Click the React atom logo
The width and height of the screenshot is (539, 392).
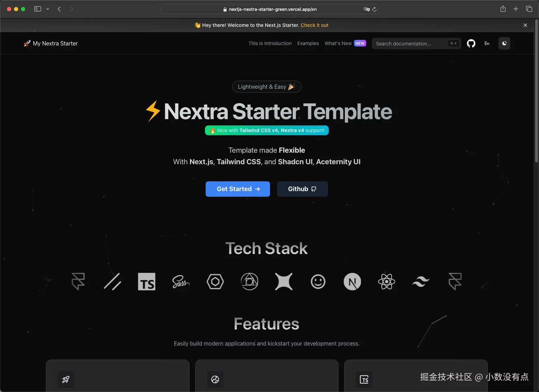386,282
